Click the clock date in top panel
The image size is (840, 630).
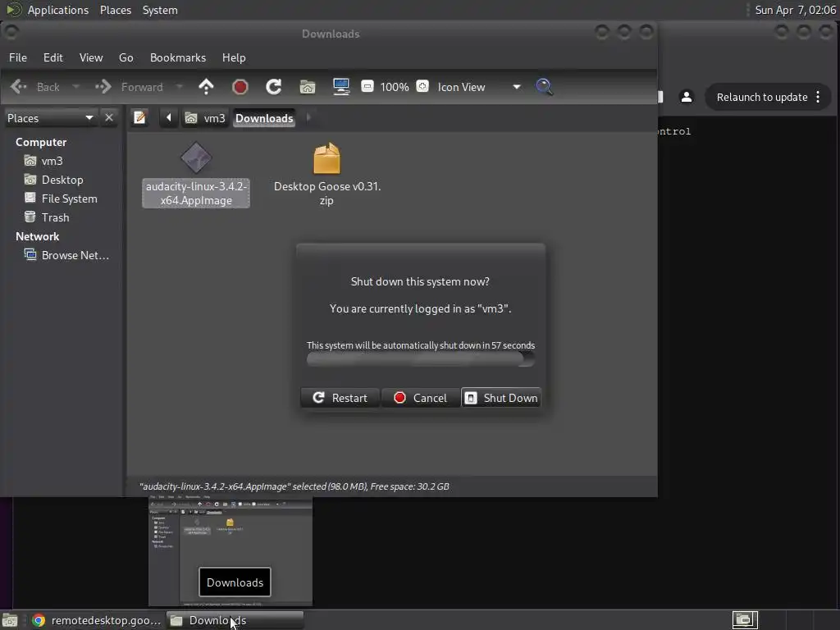coord(795,10)
